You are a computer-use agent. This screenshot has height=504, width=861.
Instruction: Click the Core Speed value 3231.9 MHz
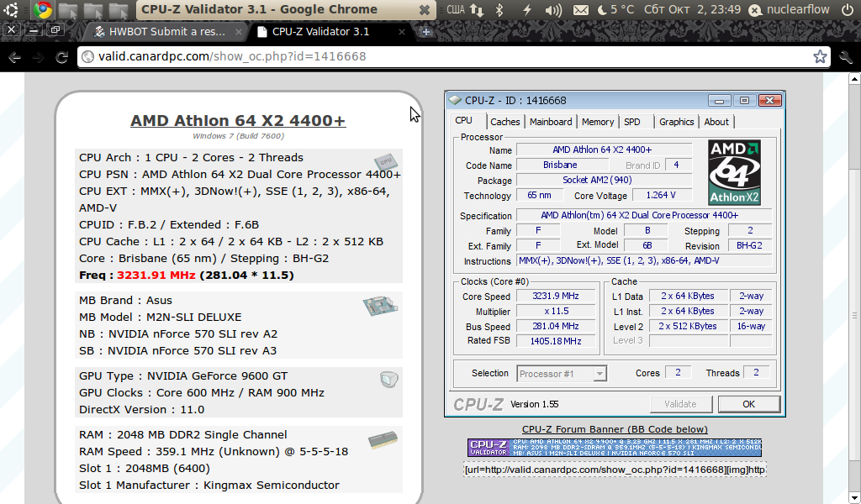point(556,297)
